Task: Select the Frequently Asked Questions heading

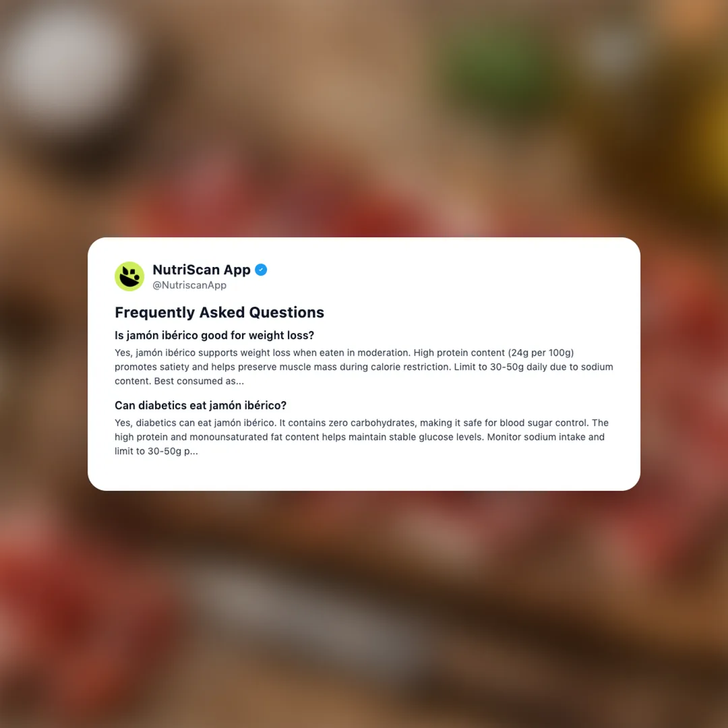Action: pyautogui.click(x=219, y=313)
